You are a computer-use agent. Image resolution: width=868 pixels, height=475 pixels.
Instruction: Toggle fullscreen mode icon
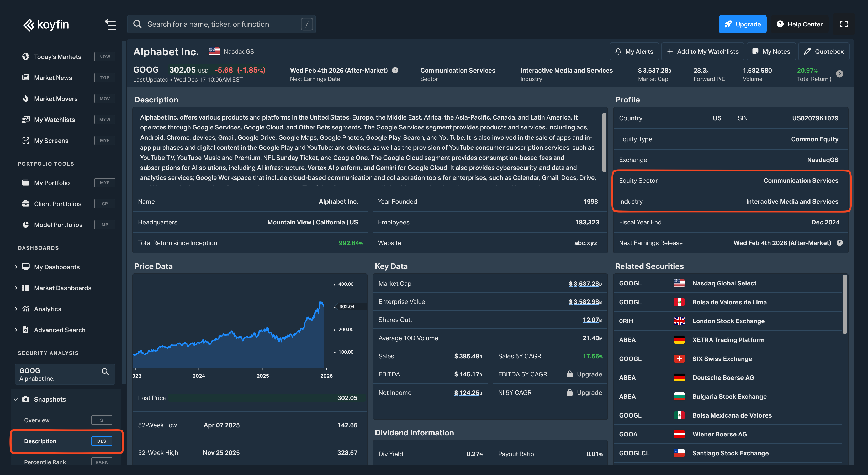pyautogui.click(x=843, y=24)
